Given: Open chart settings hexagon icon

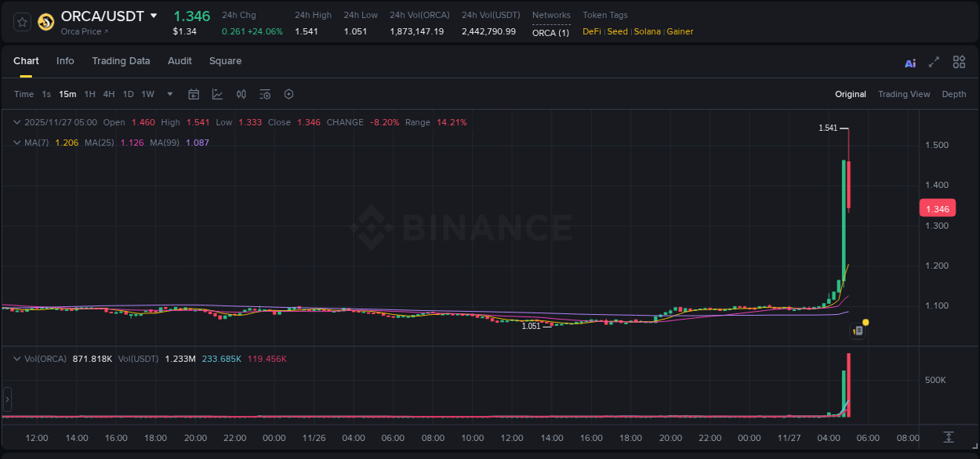Looking at the screenshot, I should (289, 93).
